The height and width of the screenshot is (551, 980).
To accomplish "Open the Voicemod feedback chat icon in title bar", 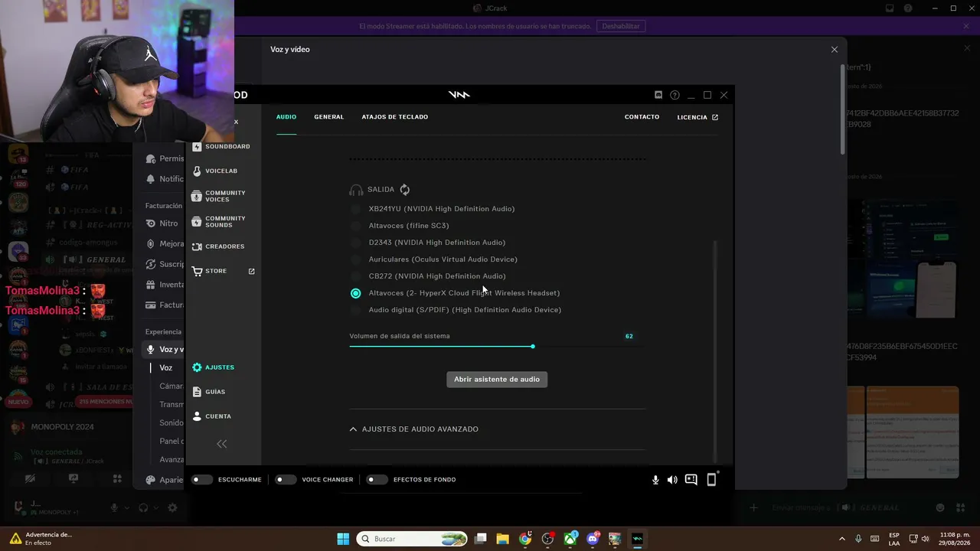I will tap(658, 95).
